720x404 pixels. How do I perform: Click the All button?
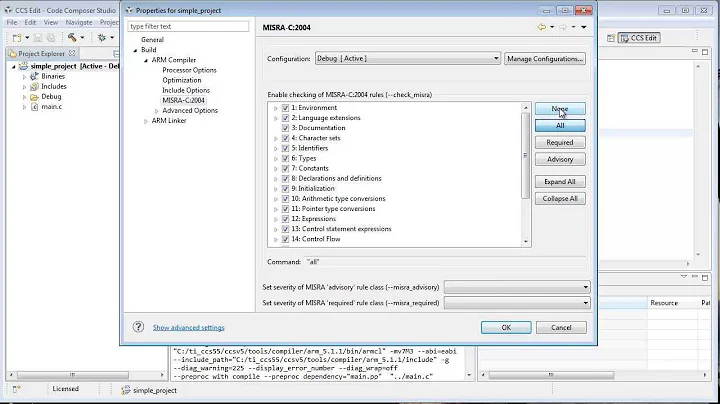560,125
